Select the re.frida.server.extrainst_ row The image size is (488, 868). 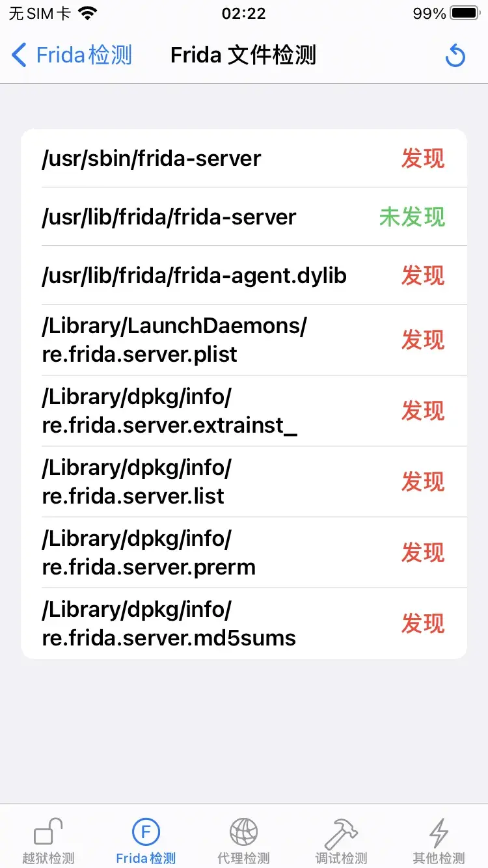[244, 411]
